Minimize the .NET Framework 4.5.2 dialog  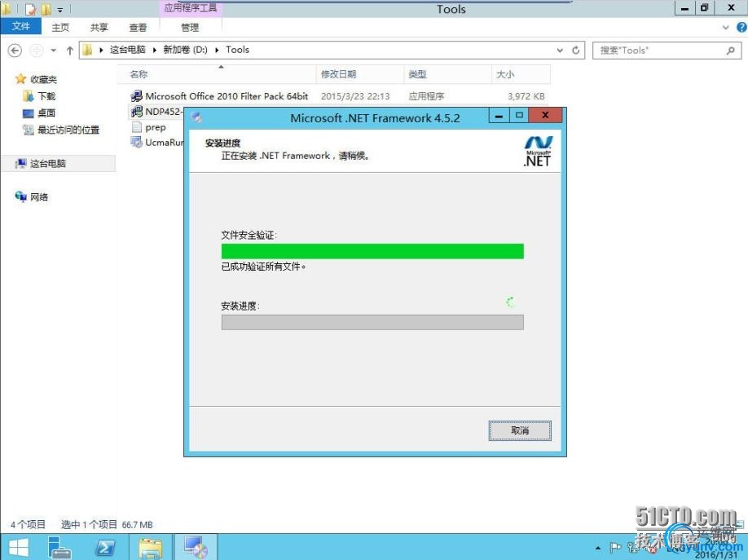pyautogui.click(x=499, y=116)
